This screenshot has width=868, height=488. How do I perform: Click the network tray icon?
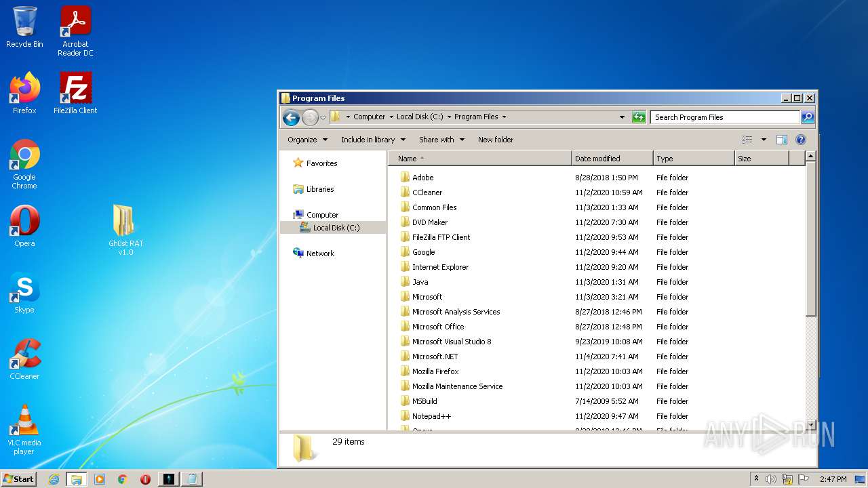coord(787,479)
